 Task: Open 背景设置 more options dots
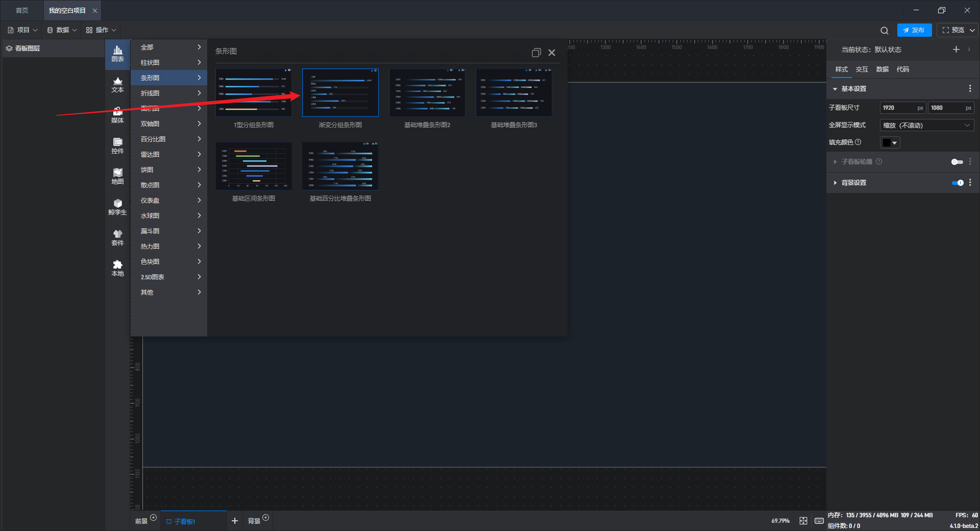[970, 183]
